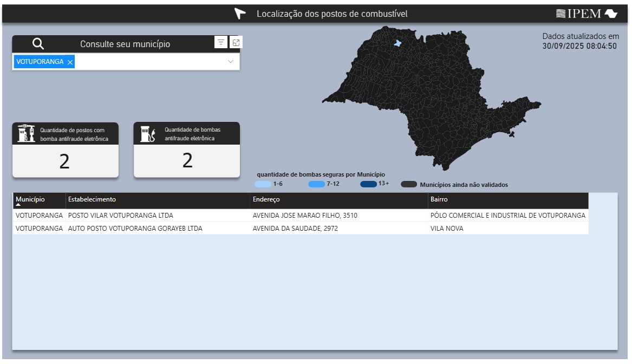632x364 pixels.
Task: Remove VOTUPORANGA filter tag
Action: click(x=70, y=62)
